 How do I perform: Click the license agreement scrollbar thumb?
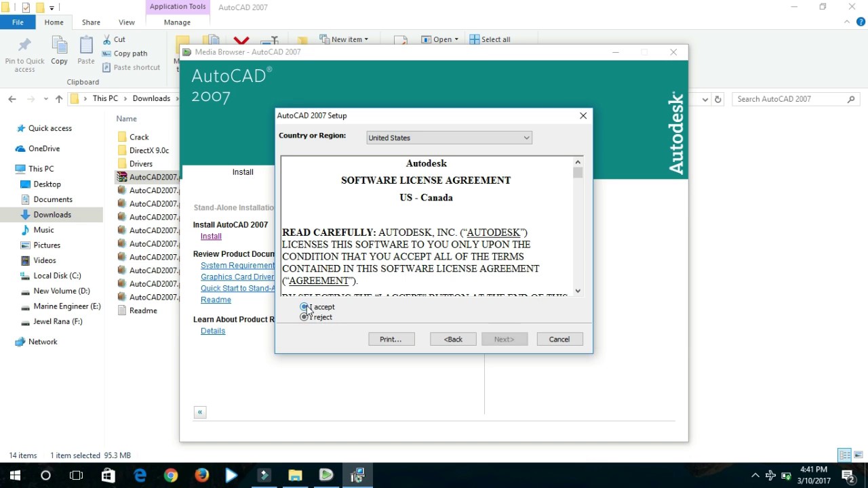tap(578, 173)
